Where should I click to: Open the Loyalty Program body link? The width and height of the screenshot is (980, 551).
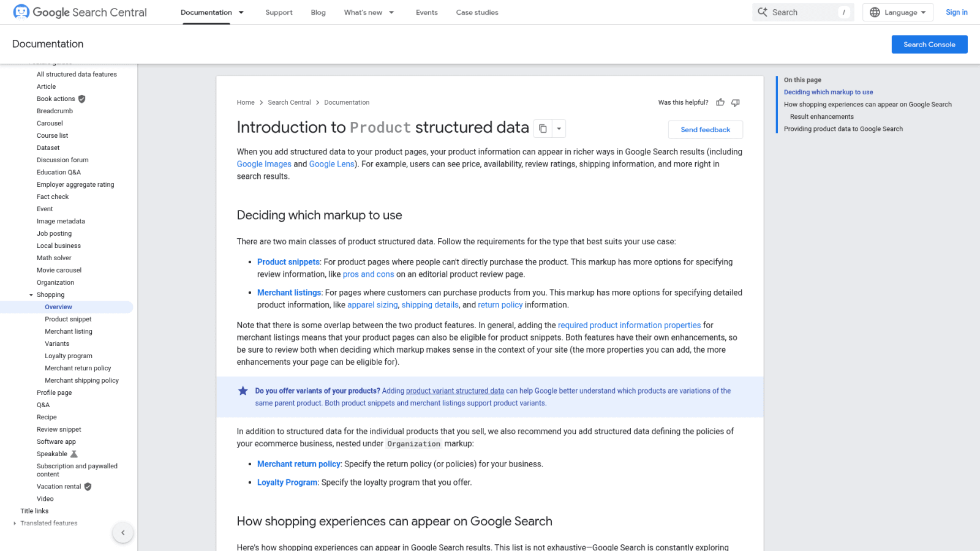(287, 482)
